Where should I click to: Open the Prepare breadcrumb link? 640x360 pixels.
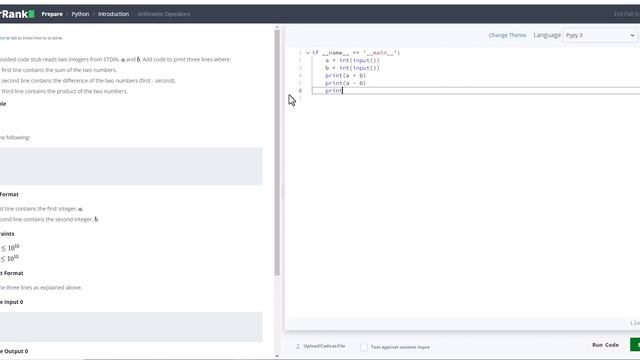[52, 14]
